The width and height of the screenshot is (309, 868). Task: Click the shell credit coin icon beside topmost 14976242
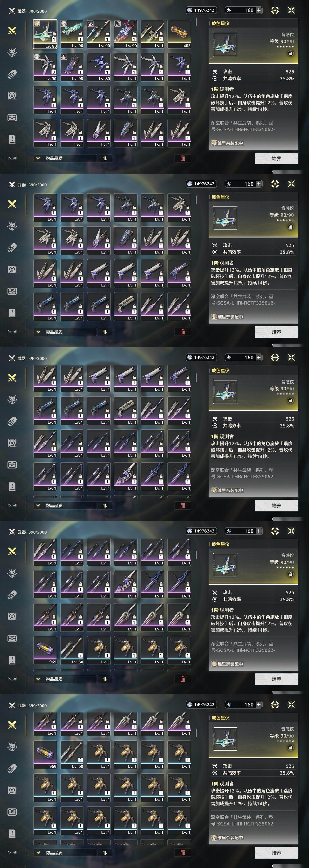(x=190, y=10)
